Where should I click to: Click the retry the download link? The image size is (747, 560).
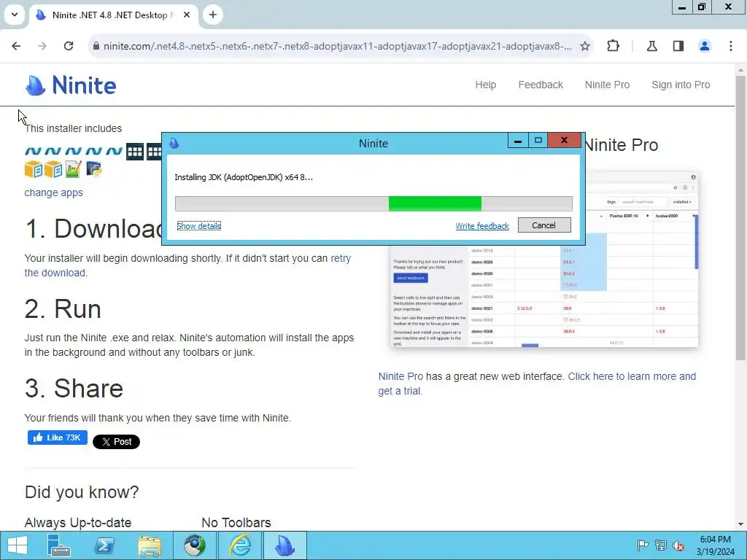[187, 265]
